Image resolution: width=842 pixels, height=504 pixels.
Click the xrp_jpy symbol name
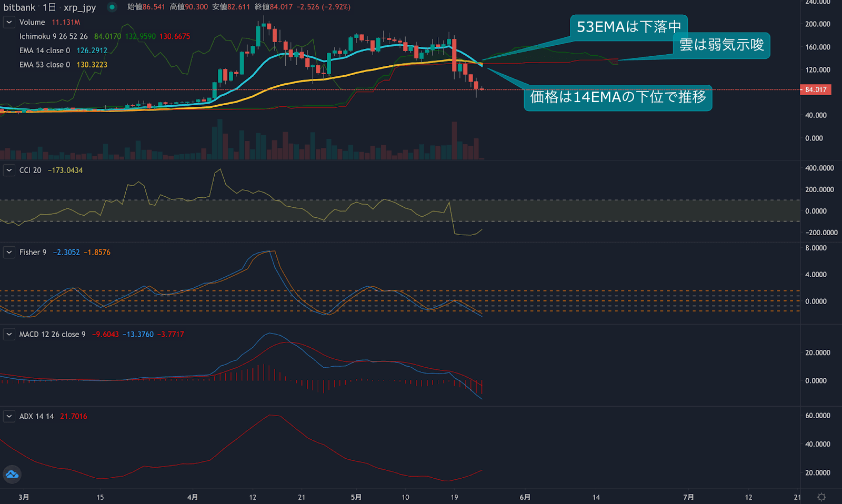coord(79,7)
